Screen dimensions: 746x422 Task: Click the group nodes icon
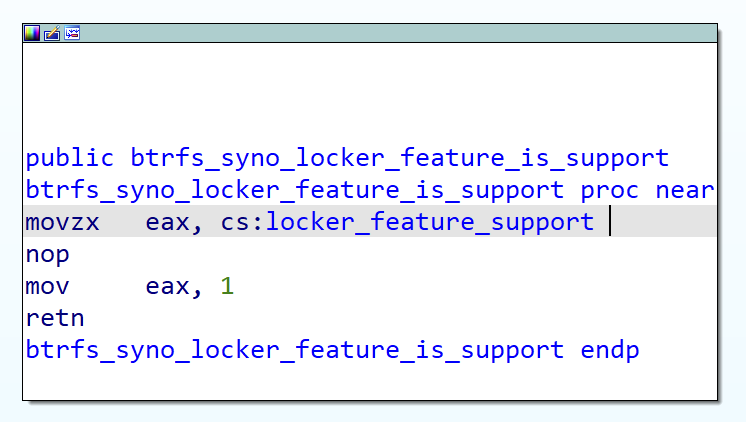click(72, 33)
